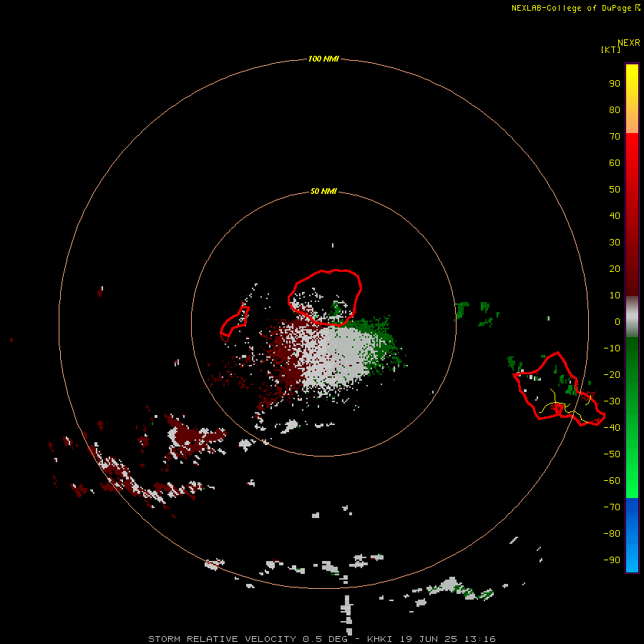Click the small narrow island outline left of center
644x644 pixels.
coord(235,323)
